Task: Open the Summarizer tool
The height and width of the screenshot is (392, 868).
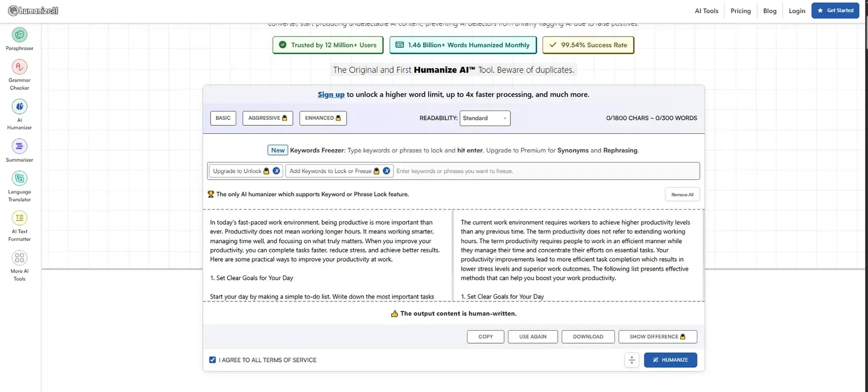Action: click(x=19, y=147)
